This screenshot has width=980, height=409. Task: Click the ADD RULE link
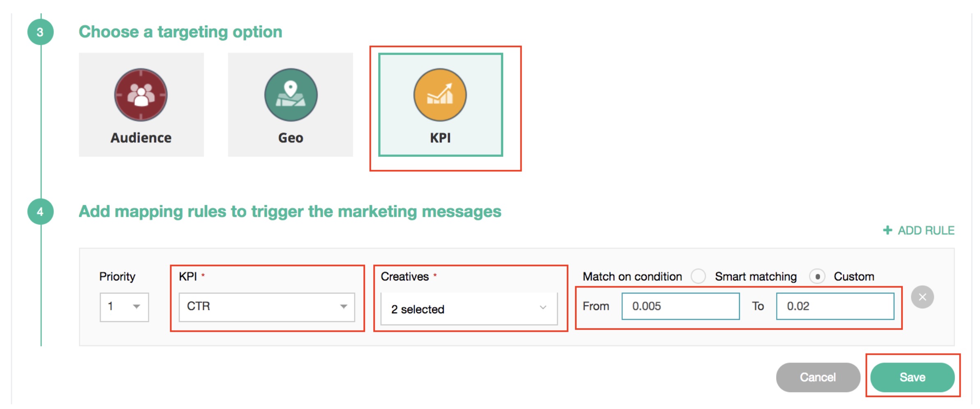926,230
